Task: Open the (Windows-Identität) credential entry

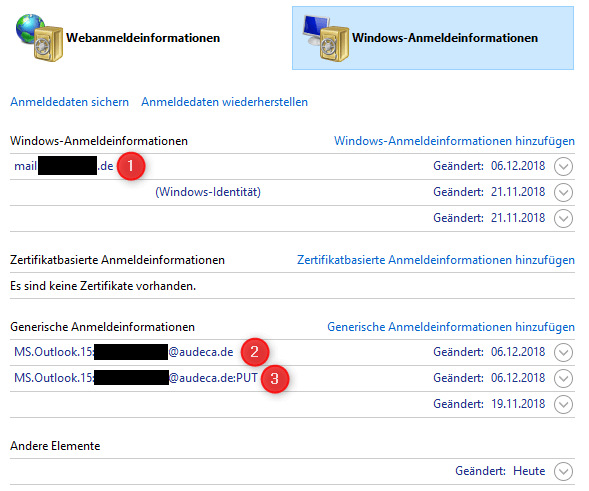Action: 208,192
